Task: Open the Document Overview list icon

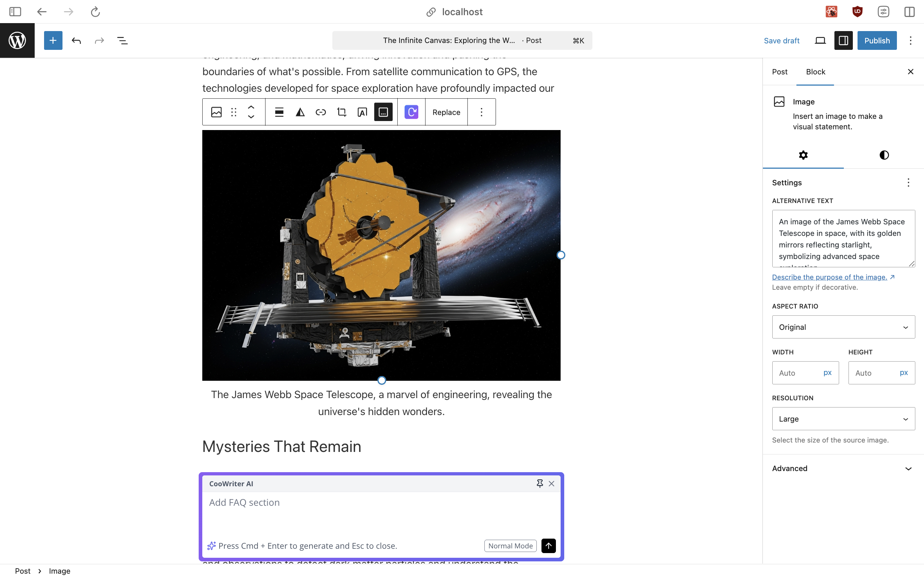Action: pos(122,40)
